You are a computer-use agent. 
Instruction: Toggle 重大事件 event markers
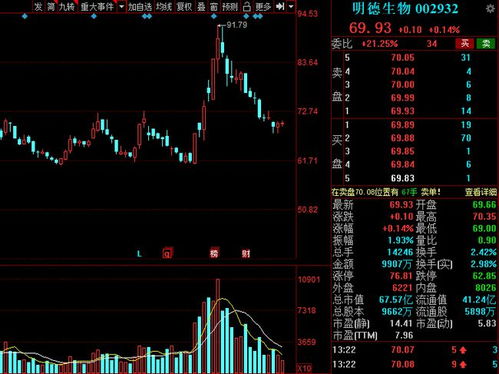pyautogui.click(x=97, y=6)
